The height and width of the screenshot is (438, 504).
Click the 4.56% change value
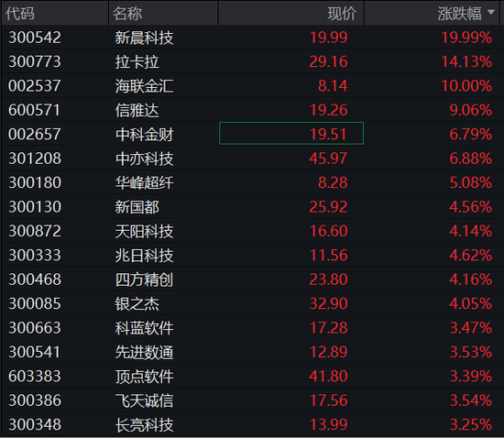pos(471,207)
